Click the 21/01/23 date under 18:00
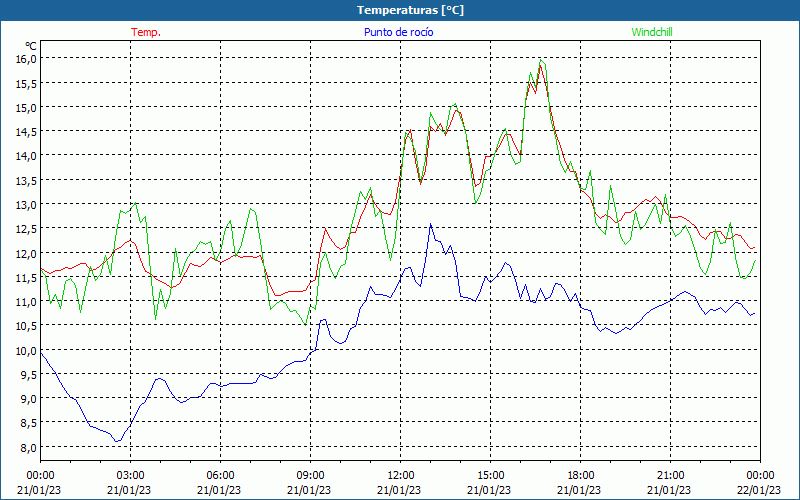800x500 pixels. [x=579, y=490]
